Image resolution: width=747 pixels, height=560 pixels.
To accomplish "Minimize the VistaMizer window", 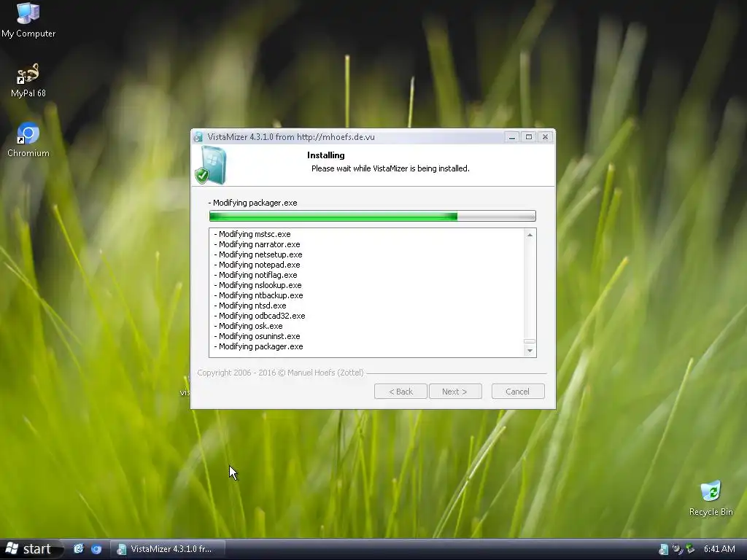I will 511,137.
